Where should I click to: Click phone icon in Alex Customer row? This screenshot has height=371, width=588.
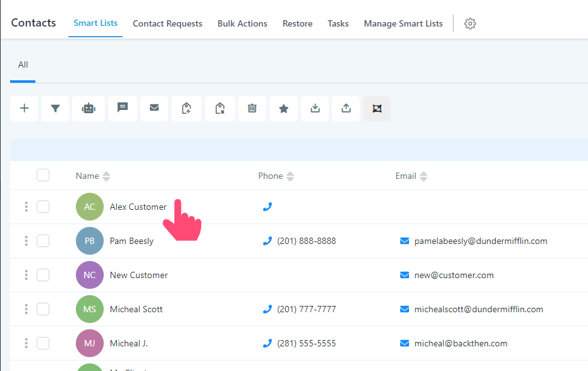click(x=267, y=207)
